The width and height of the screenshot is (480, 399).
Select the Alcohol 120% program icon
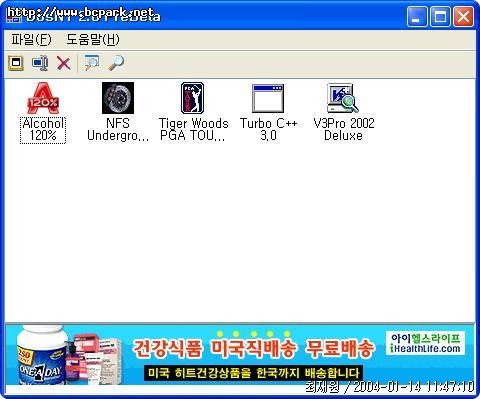point(43,98)
